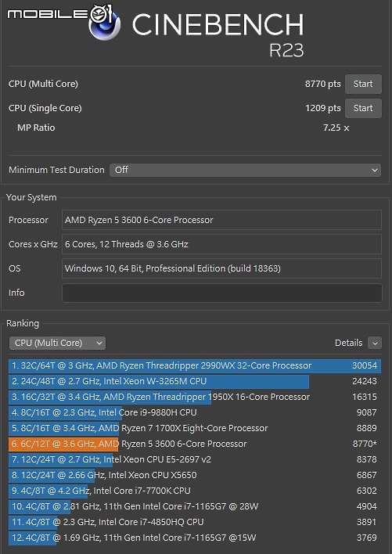Click the Mobile01 watermark logo

(59, 15)
